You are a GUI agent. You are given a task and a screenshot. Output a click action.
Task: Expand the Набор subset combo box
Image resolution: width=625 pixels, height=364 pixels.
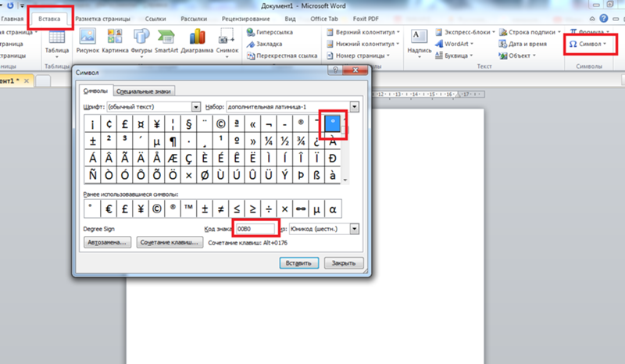coord(355,107)
